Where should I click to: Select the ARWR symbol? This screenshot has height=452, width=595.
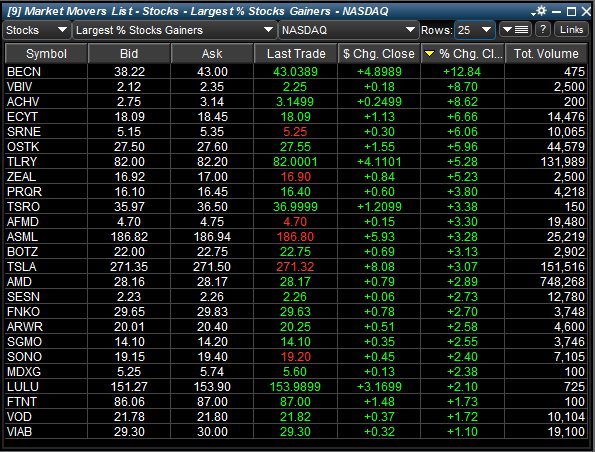click(x=25, y=327)
